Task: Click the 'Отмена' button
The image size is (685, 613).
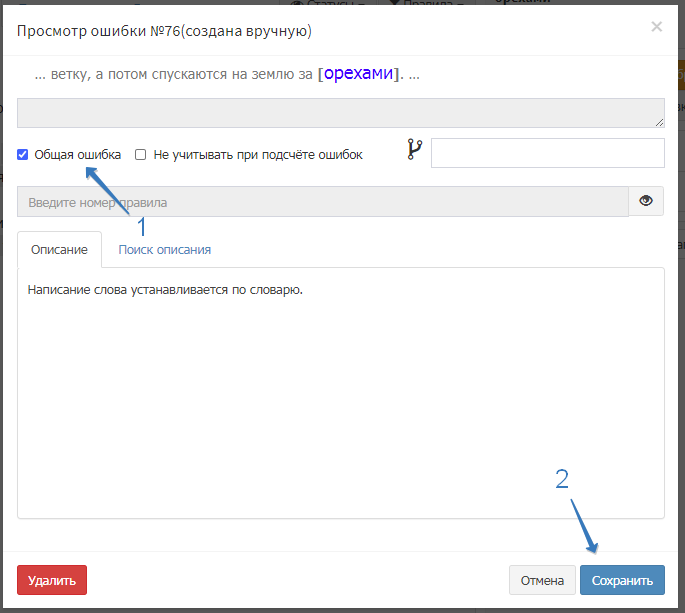Action: point(542,580)
